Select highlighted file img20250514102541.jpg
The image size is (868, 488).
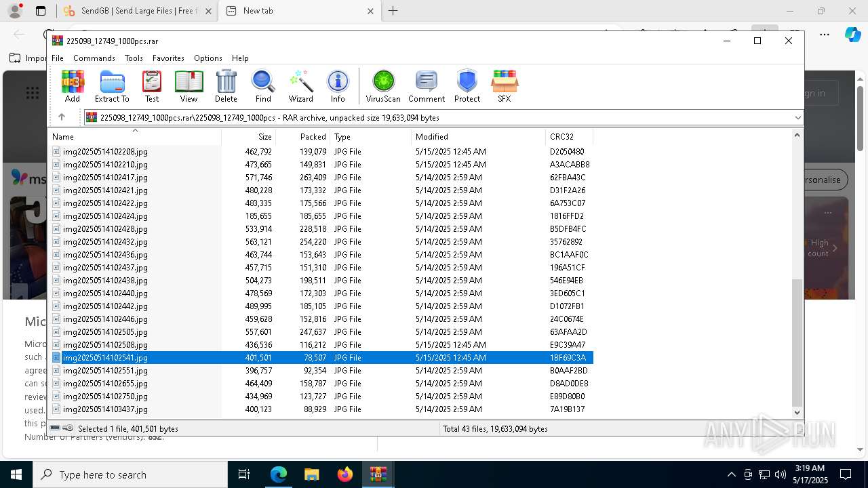click(x=322, y=358)
